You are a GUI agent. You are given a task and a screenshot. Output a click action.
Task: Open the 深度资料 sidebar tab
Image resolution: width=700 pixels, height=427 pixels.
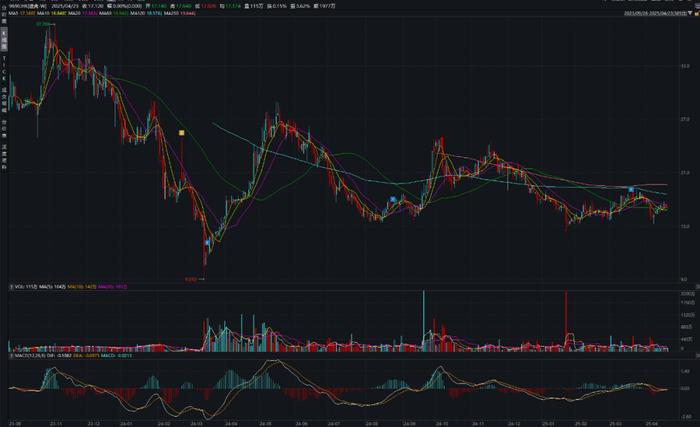[4, 156]
